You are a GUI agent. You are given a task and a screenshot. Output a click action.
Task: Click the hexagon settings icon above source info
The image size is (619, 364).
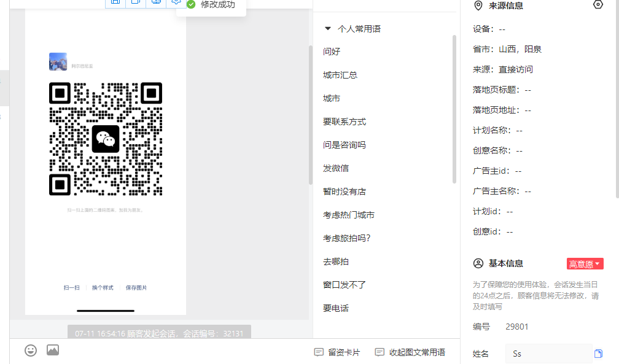pos(598,4)
